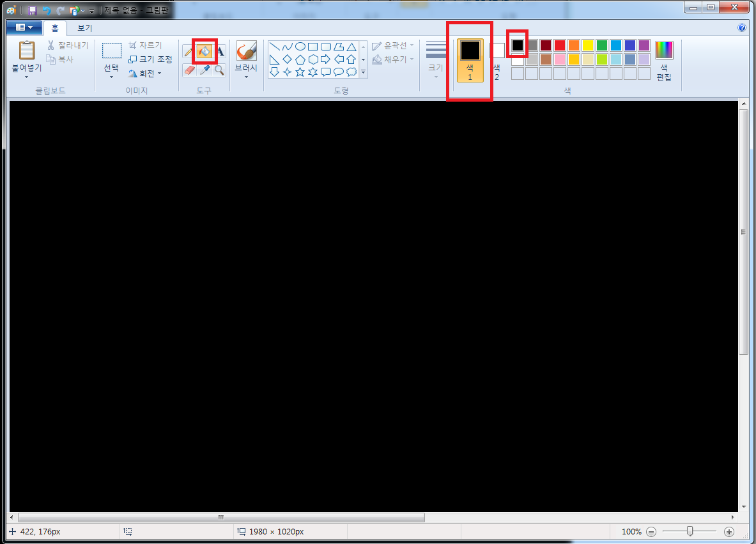Image resolution: width=756 pixels, height=544 pixels.
Task: Click the vertical scrollbar down arrow
Action: 743,507
